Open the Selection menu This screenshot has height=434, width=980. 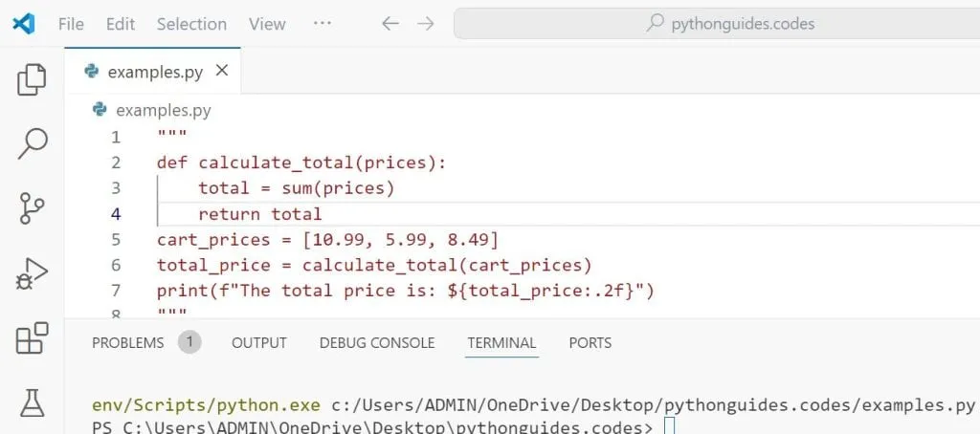(191, 24)
